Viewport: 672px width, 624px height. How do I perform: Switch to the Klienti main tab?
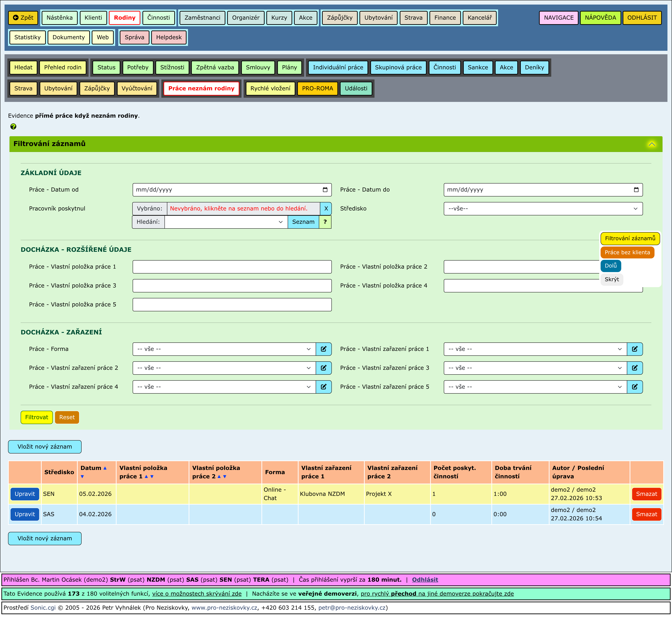coord(93,18)
